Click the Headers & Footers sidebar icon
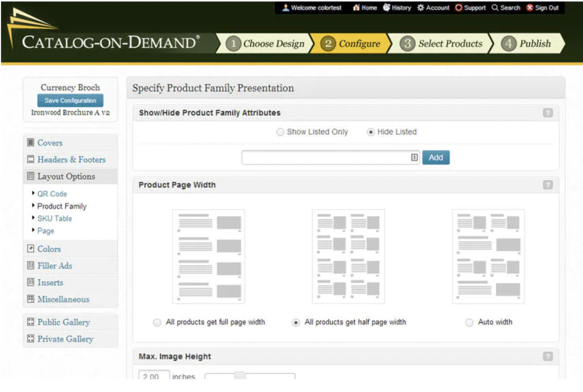This screenshot has width=583, height=392. [31, 160]
